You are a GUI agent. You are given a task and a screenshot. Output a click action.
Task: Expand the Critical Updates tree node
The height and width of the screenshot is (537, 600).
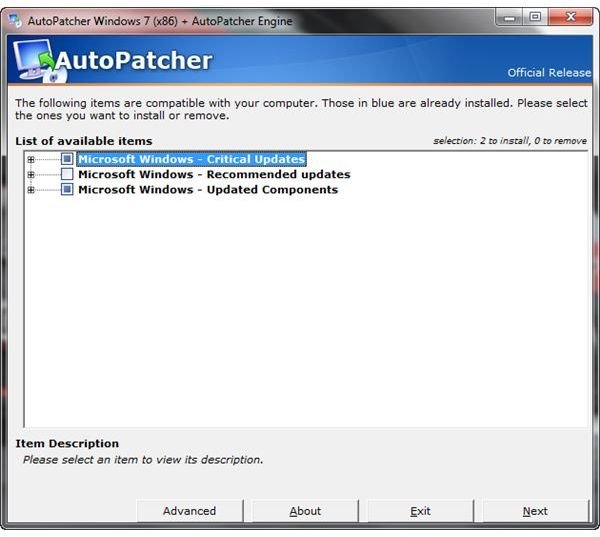[31, 160]
